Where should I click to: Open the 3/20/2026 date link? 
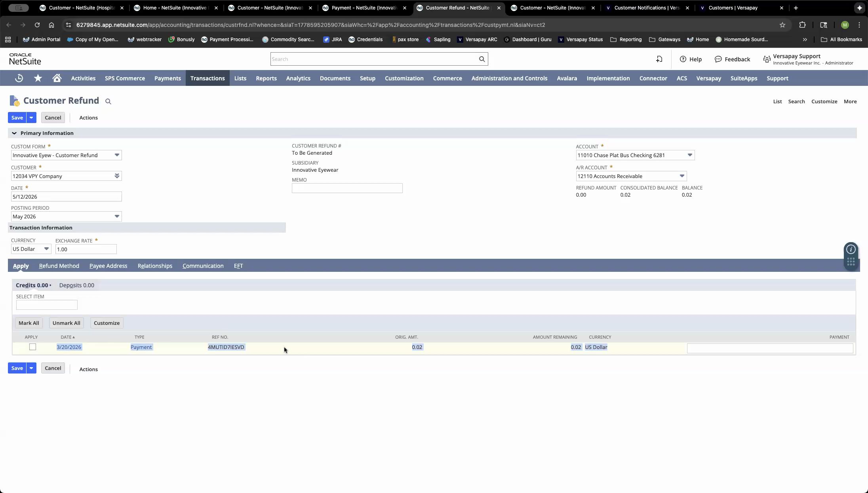click(69, 347)
